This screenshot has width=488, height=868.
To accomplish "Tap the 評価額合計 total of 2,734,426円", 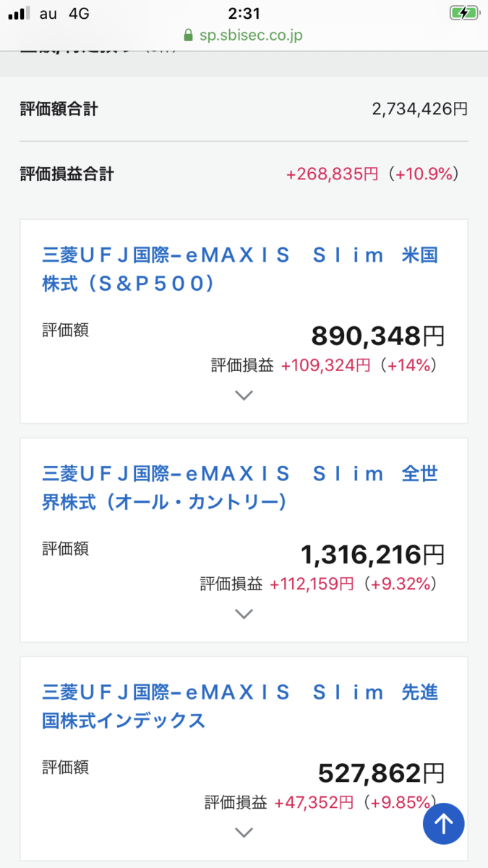I will pos(420,109).
